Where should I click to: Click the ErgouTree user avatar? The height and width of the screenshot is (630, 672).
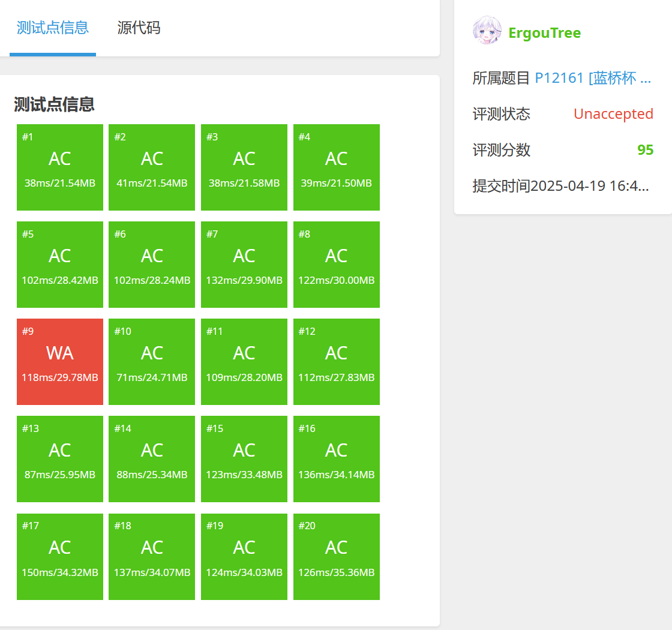point(487,31)
